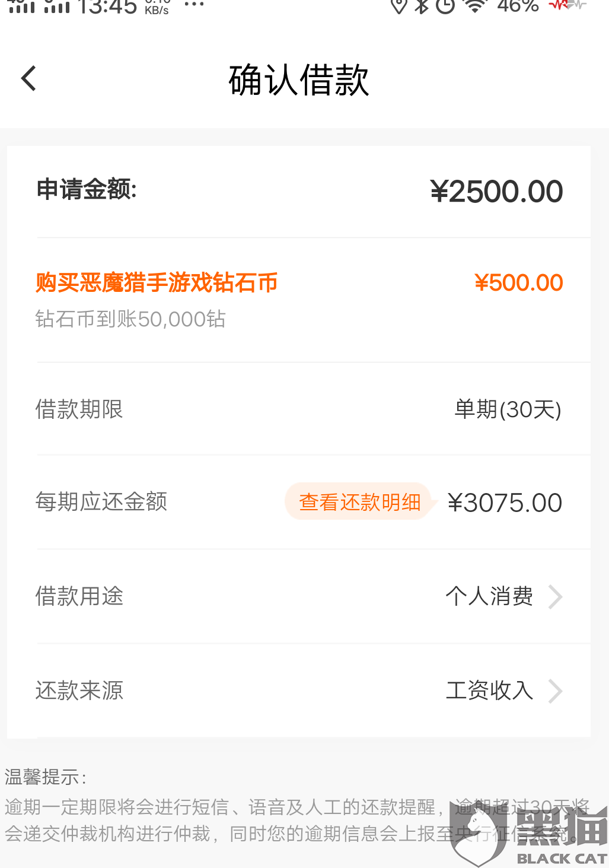Expand the 借款用途 chevron arrow

point(555,597)
